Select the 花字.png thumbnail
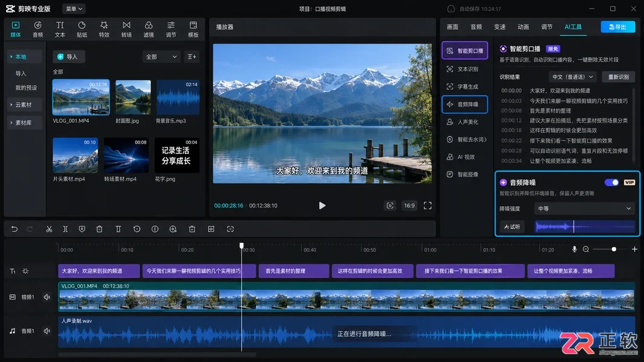 coord(177,155)
